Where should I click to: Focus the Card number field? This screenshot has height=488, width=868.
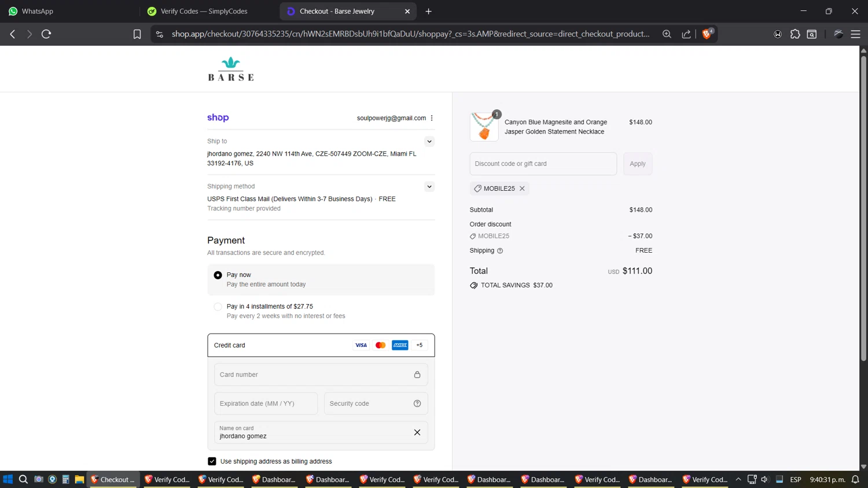pos(321,375)
